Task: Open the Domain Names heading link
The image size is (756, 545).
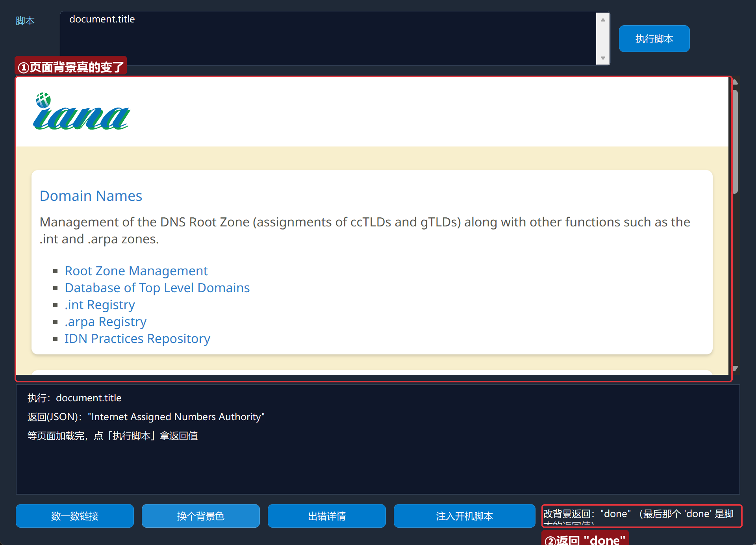Action: [x=91, y=196]
